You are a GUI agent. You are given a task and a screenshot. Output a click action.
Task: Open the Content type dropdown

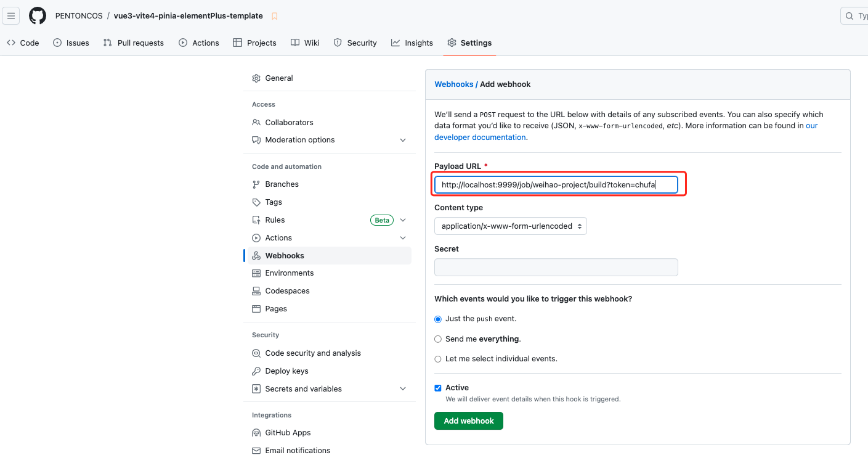(x=511, y=226)
